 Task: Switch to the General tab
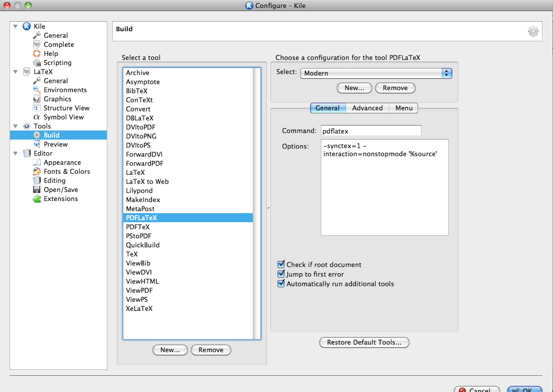tap(328, 108)
